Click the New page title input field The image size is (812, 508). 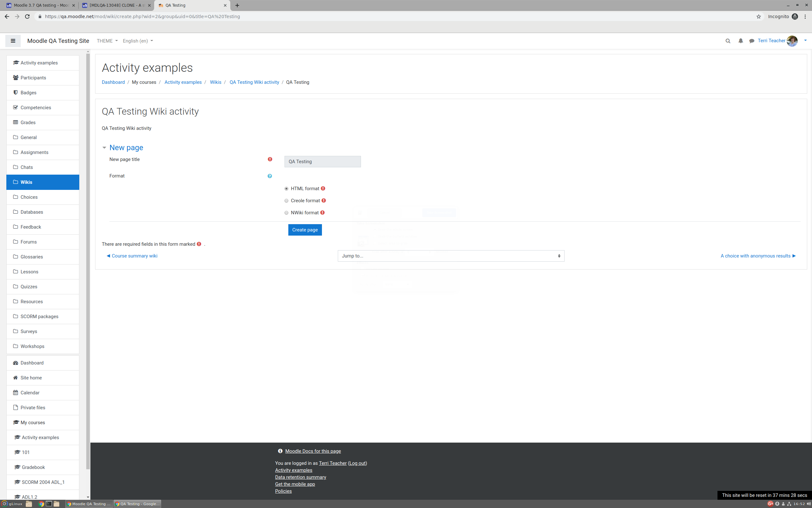coord(323,162)
